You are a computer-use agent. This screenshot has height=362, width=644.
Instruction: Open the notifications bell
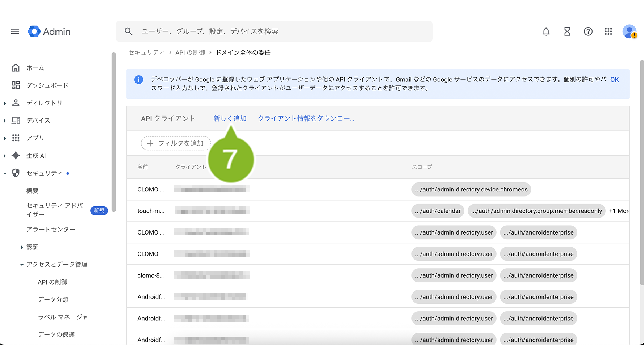[x=546, y=31]
